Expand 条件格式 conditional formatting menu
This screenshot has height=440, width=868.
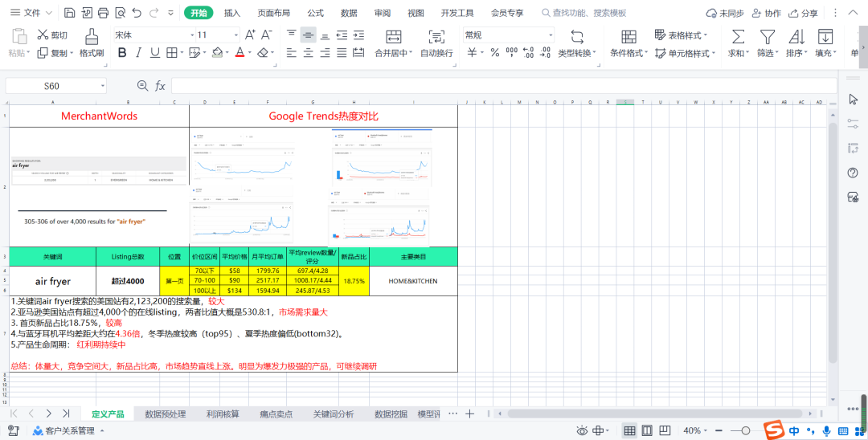[x=628, y=43]
